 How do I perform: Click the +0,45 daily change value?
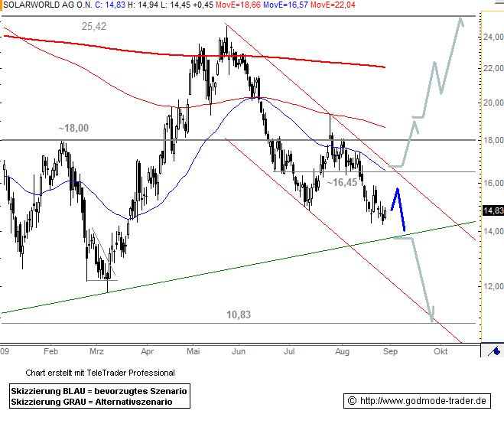click(x=203, y=5)
